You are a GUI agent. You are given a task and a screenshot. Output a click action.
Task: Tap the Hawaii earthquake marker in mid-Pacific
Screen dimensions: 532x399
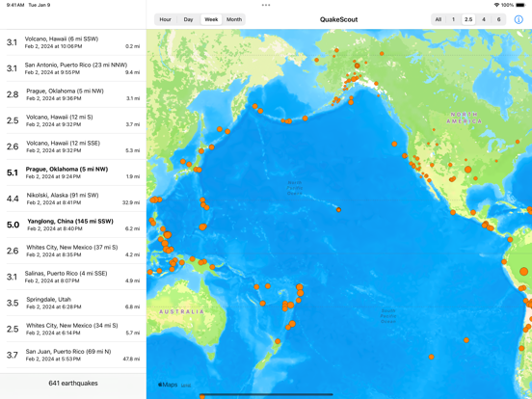pos(338,210)
